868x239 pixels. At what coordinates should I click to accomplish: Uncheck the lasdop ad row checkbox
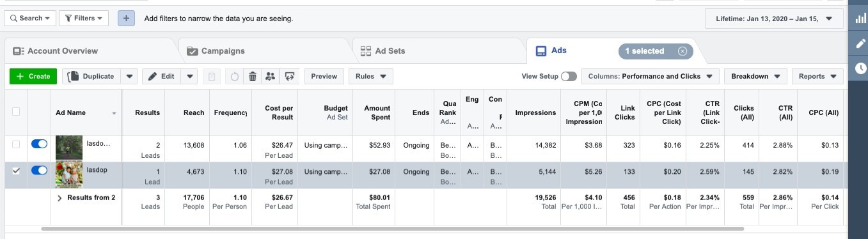point(16,171)
